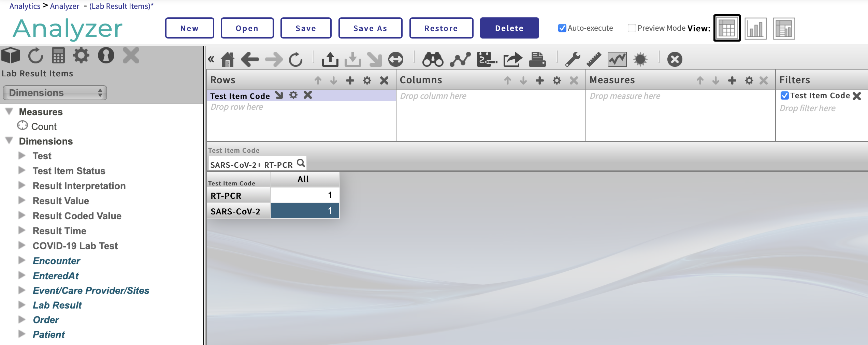Click the gear icon on Rows header
The width and height of the screenshot is (868, 345).
pos(367,80)
